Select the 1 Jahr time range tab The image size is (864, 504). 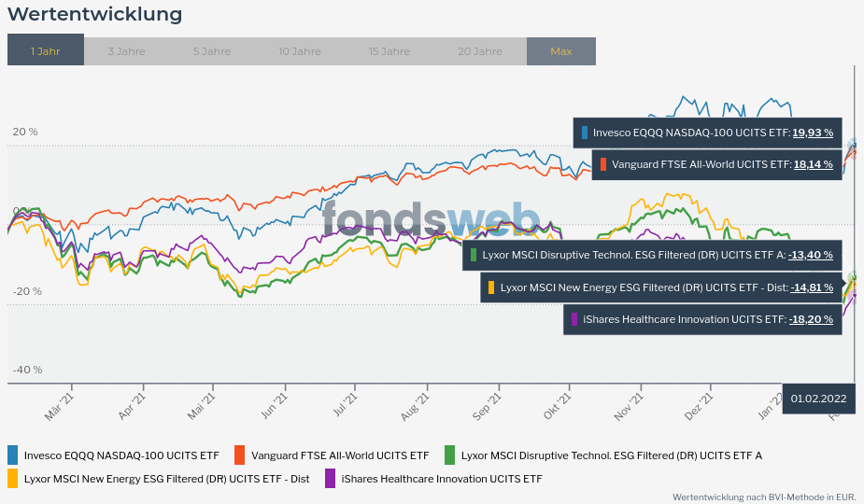(x=46, y=50)
